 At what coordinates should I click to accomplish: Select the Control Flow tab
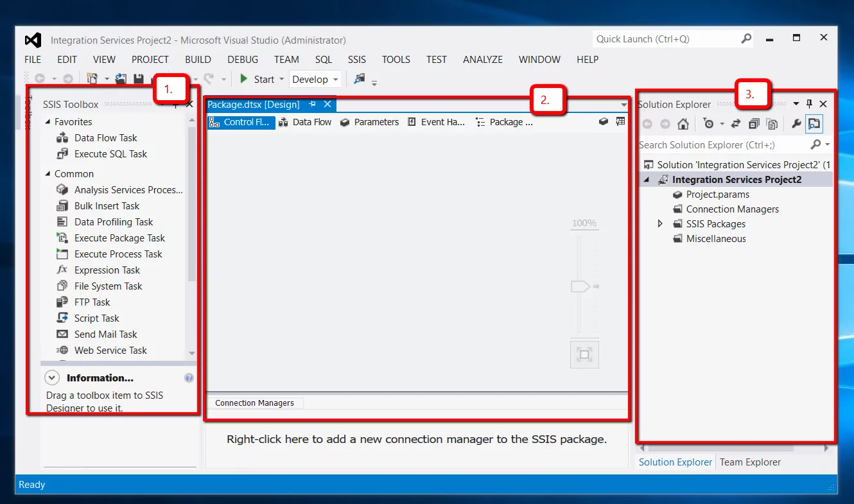(x=241, y=122)
